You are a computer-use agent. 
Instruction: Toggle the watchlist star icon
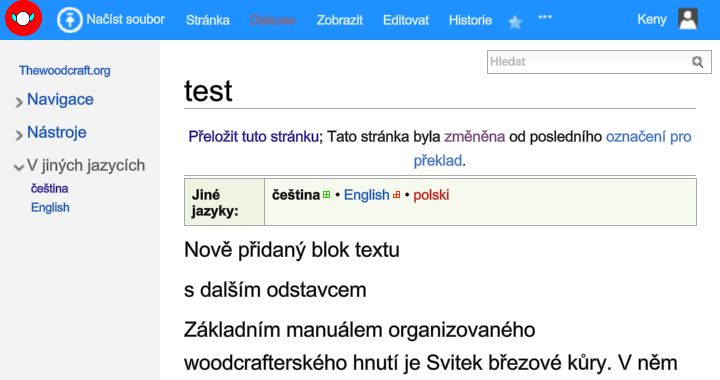pyautogui.click(x=515, y=22)
